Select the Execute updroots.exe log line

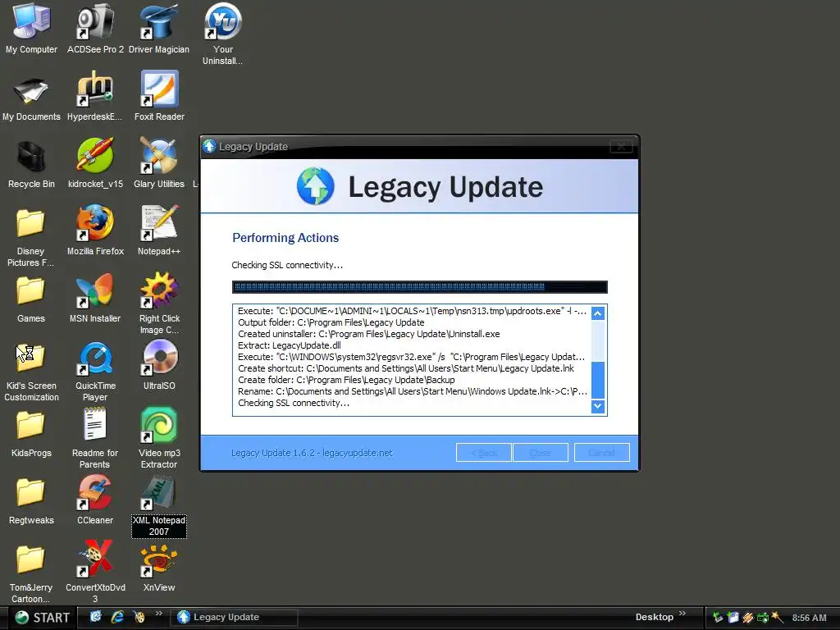click(x=412, y=311)
